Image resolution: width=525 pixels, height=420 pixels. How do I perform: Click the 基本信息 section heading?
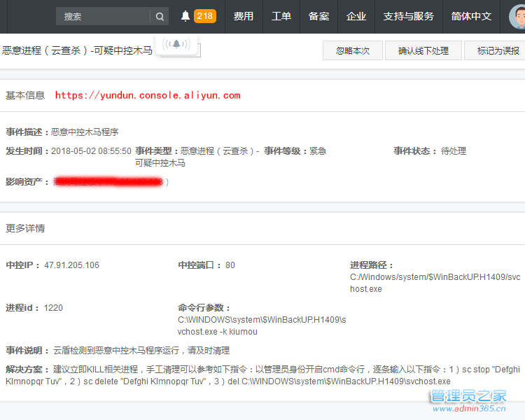pyautogui.click(x=25, y=95)
